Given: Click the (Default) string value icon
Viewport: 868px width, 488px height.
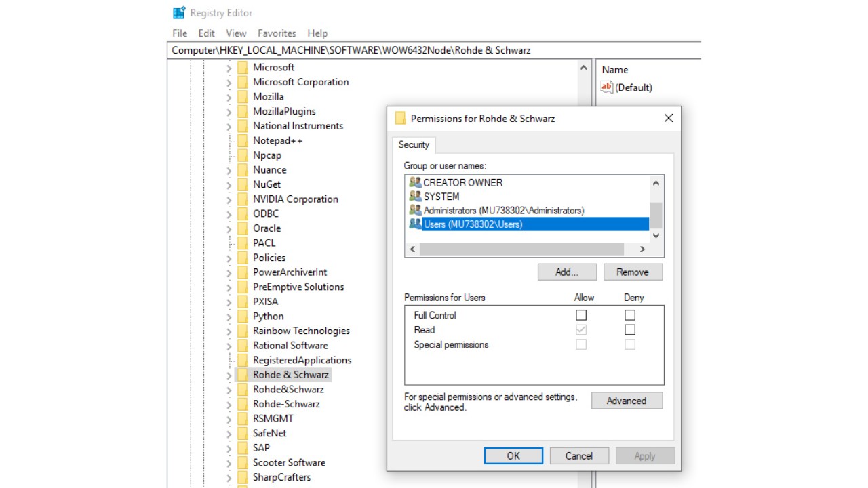Looking at the screenshot, I should pos(607,87).
